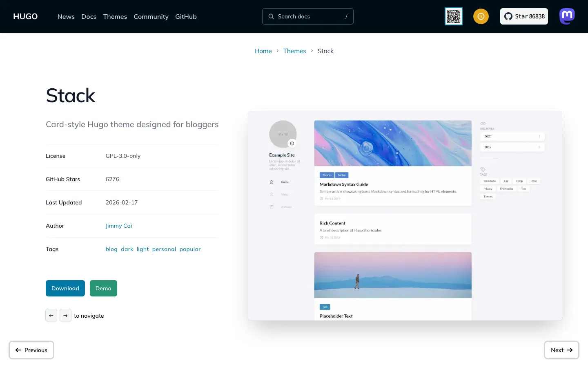
Task: Go to Previous theme
Action: (31, 350)
